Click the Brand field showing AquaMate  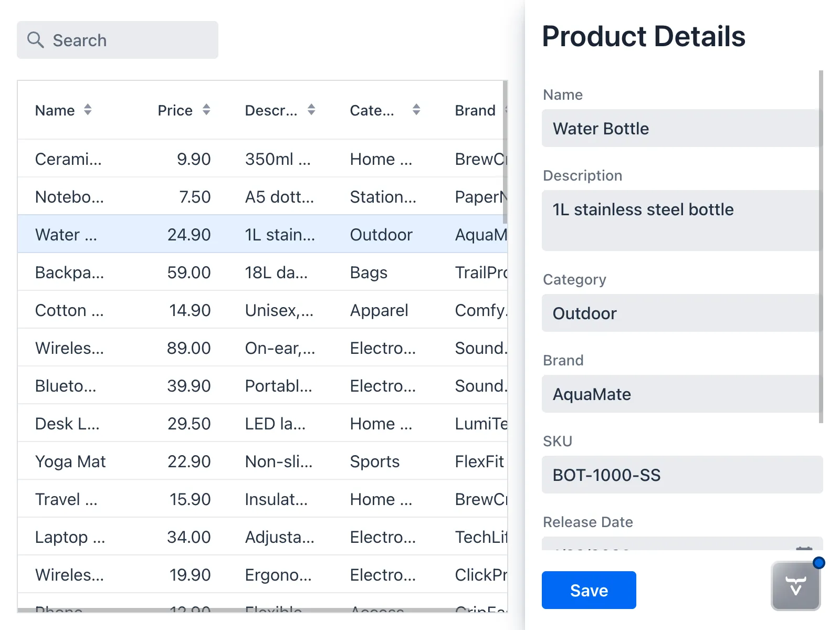[x=679, y=394]
